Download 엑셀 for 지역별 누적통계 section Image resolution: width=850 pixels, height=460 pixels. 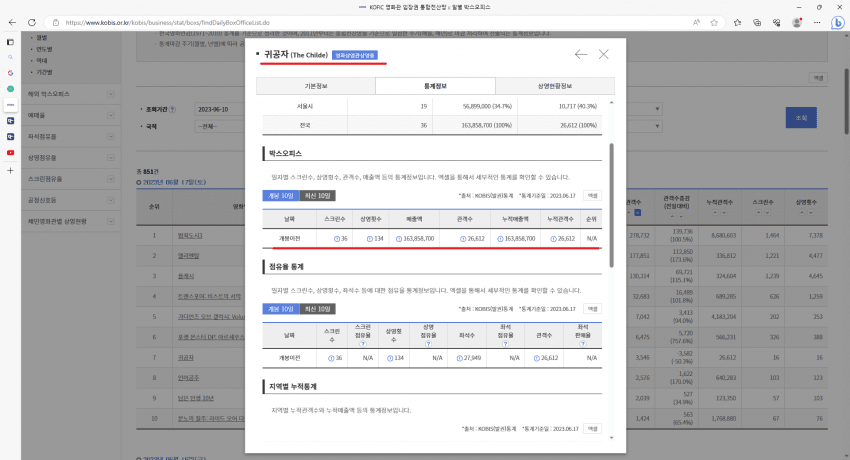pos(593,429)
